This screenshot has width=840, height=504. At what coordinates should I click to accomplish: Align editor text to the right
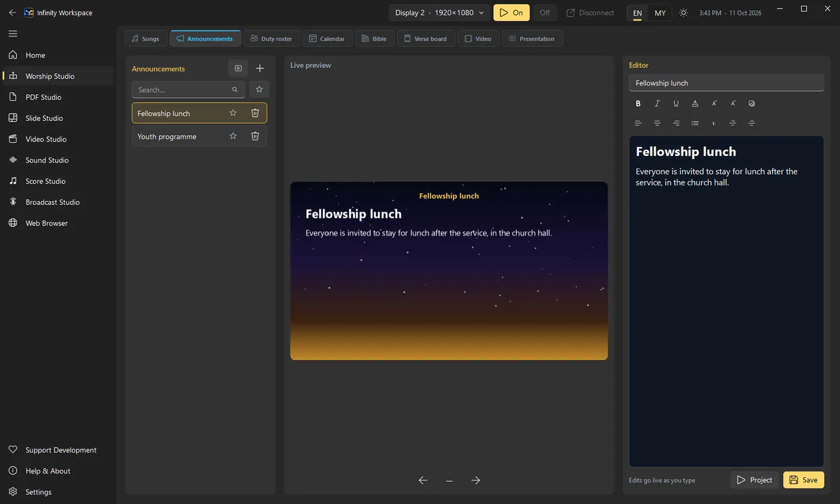(x=676, y=123)
